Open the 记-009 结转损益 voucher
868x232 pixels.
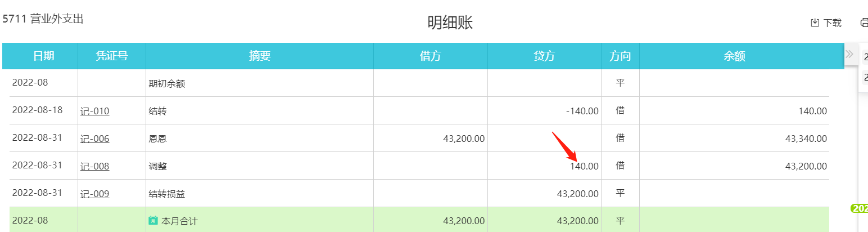click(x=94, y=194)
